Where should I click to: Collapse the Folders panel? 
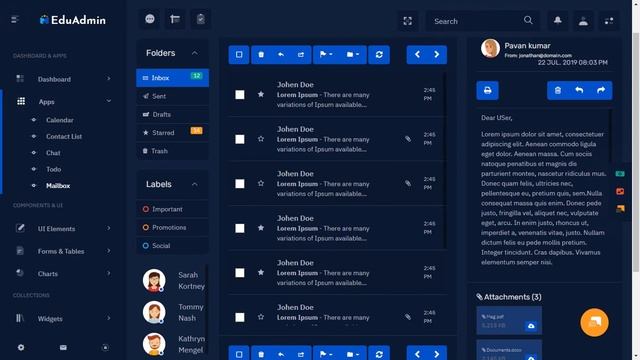(x=195, y=53)
